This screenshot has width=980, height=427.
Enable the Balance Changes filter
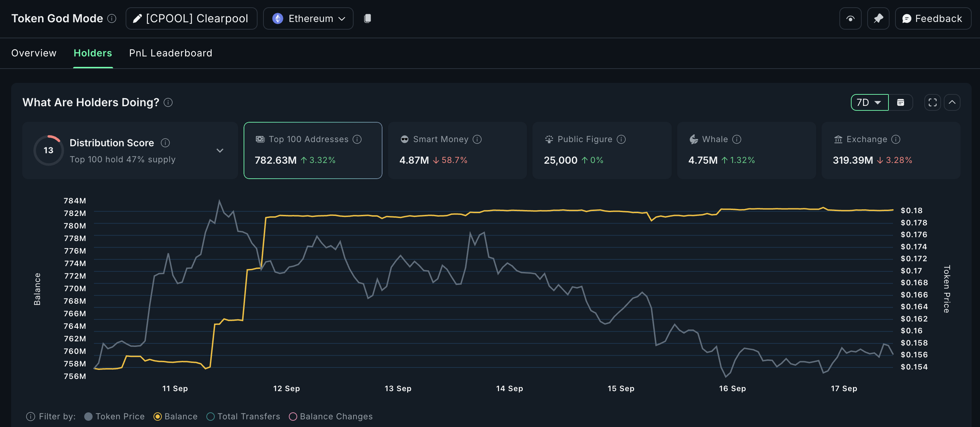coord(330,416)
